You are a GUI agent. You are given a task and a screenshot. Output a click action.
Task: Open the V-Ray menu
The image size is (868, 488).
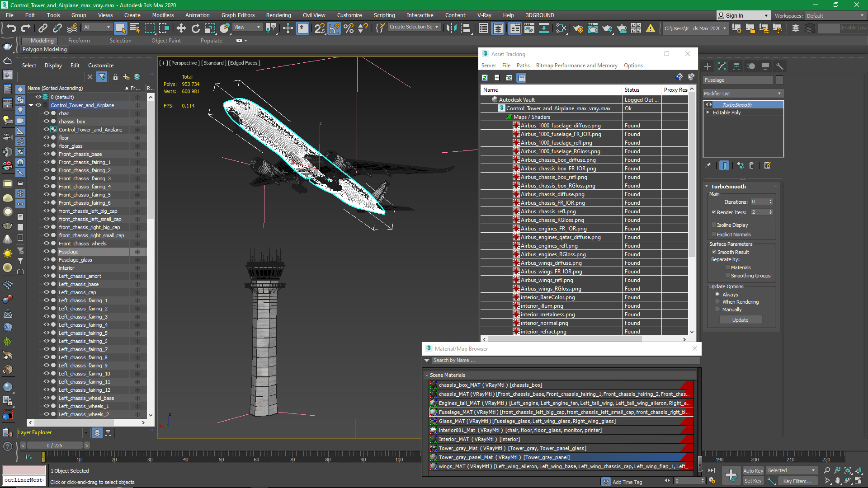484,15
